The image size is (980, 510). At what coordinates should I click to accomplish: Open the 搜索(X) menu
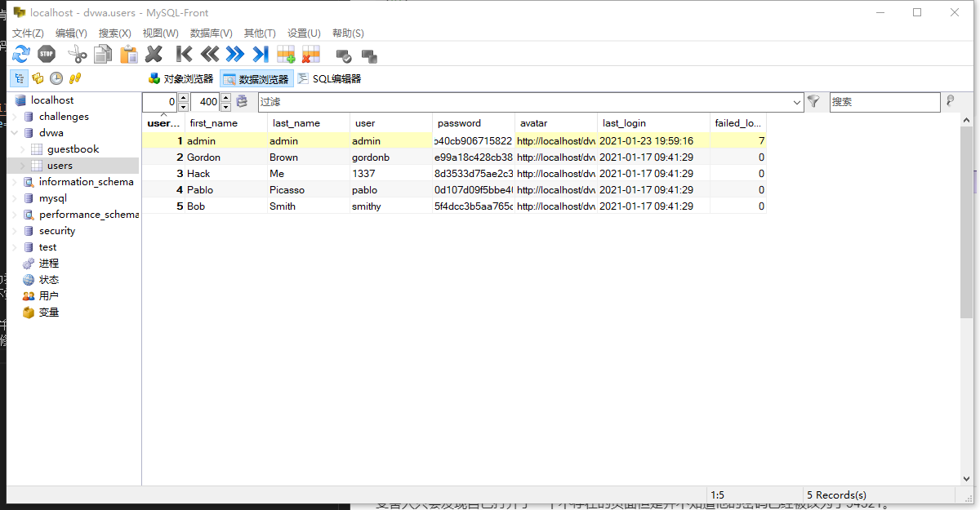(x=115, y=33)
